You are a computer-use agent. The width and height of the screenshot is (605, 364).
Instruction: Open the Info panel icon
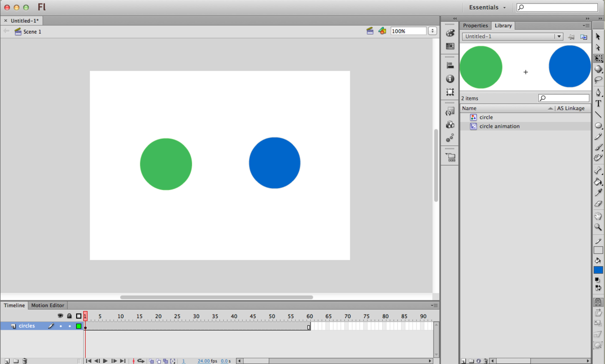click(x=450, y=79)
